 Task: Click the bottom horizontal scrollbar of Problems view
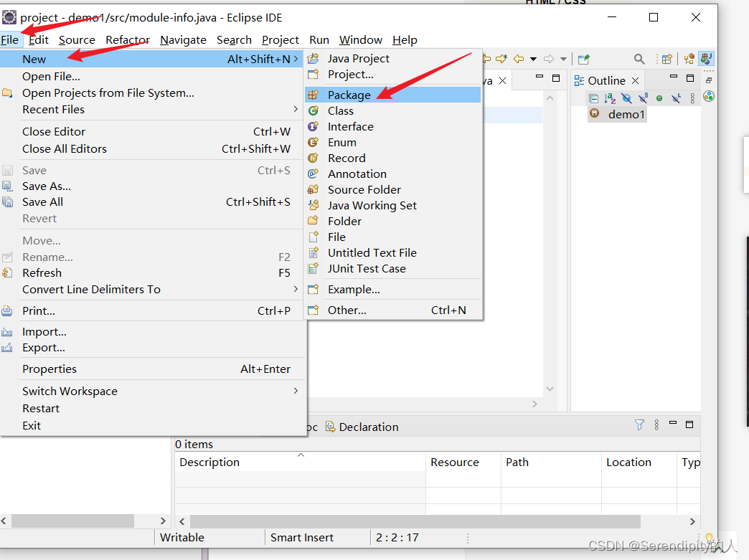[x=415, y=521]
